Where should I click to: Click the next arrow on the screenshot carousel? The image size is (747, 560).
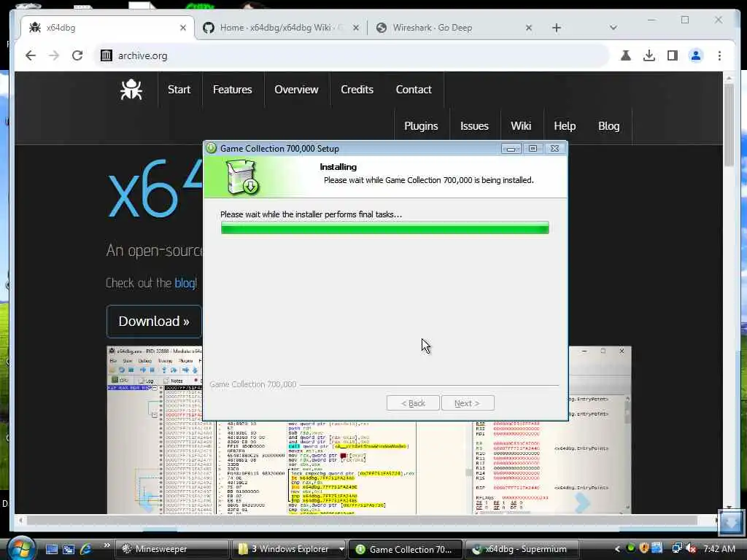click(x=582, y=502)
